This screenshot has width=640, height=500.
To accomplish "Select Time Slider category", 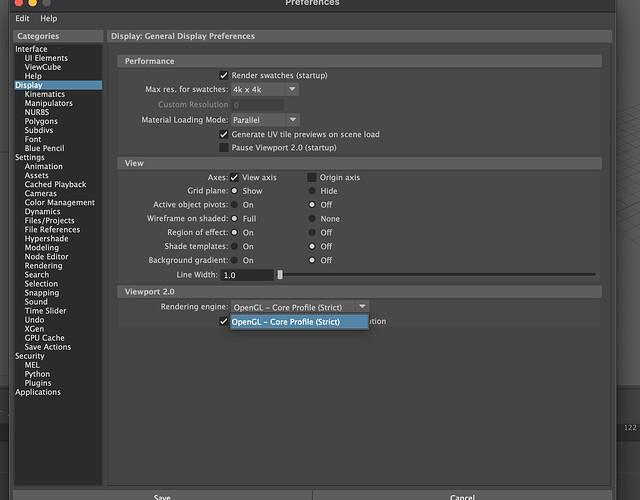I will 45,311.
